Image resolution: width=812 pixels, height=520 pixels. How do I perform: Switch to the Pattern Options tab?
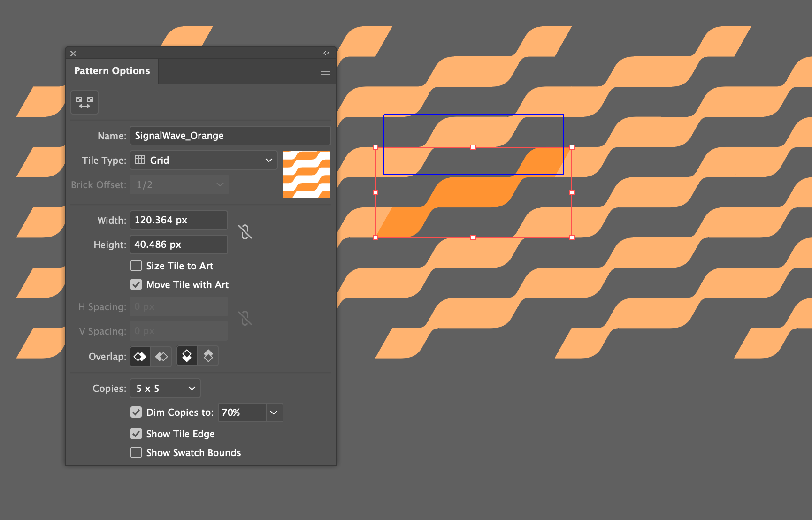click(x=112, y=71)
